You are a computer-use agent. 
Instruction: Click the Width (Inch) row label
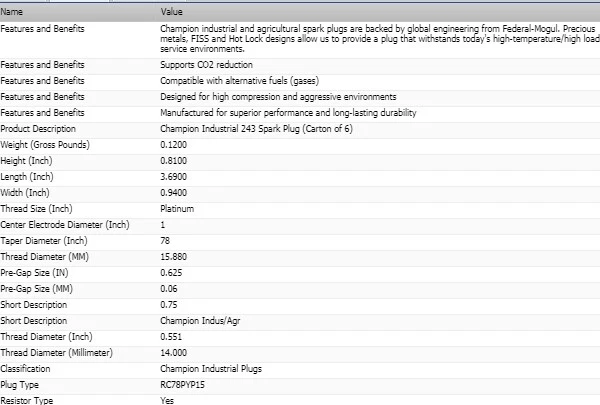click(x=25, y=193)
